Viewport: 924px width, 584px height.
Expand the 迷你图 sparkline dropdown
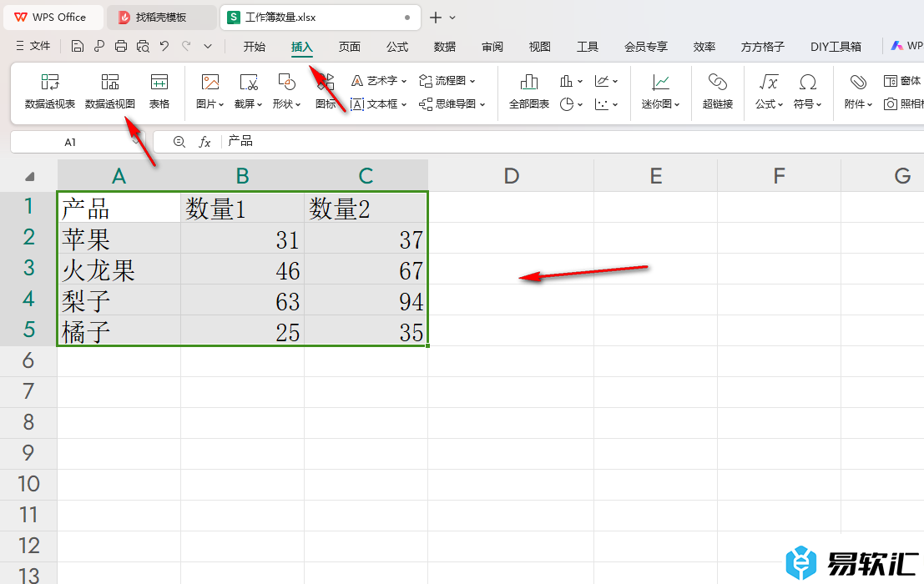661,104
